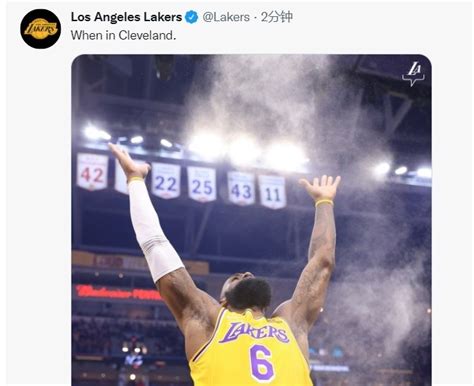Screen dimensions: 474x386
Task: Click the "When in Cleveland." tweet text
Action: click(x=123, y=35)
